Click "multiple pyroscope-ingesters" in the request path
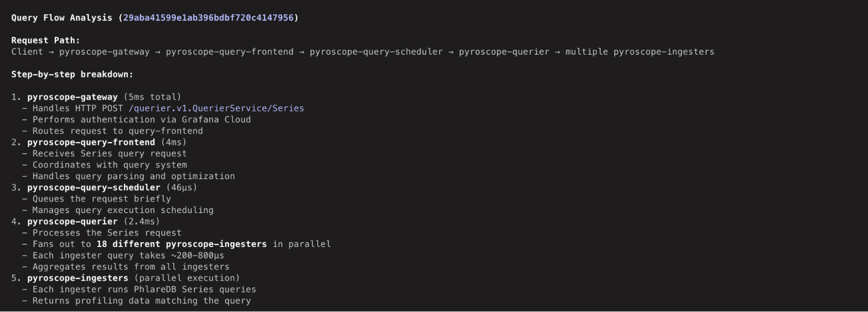 [640, 52]
